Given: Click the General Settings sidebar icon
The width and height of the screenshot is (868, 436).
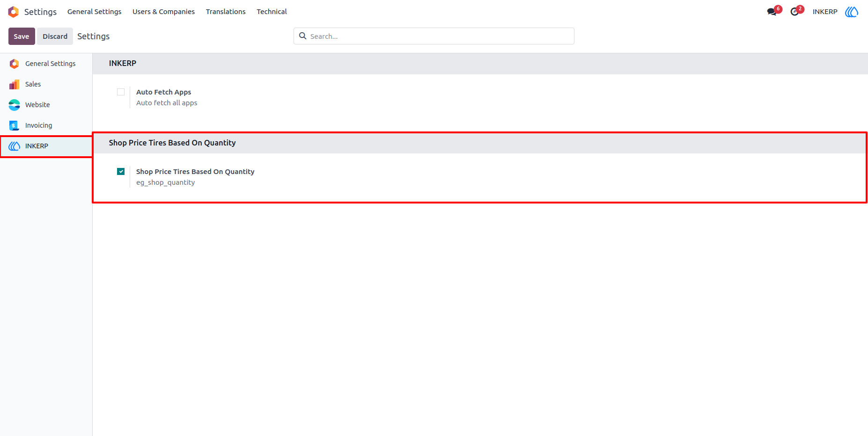Looking at the screenshot, I should tap(15, 64).
